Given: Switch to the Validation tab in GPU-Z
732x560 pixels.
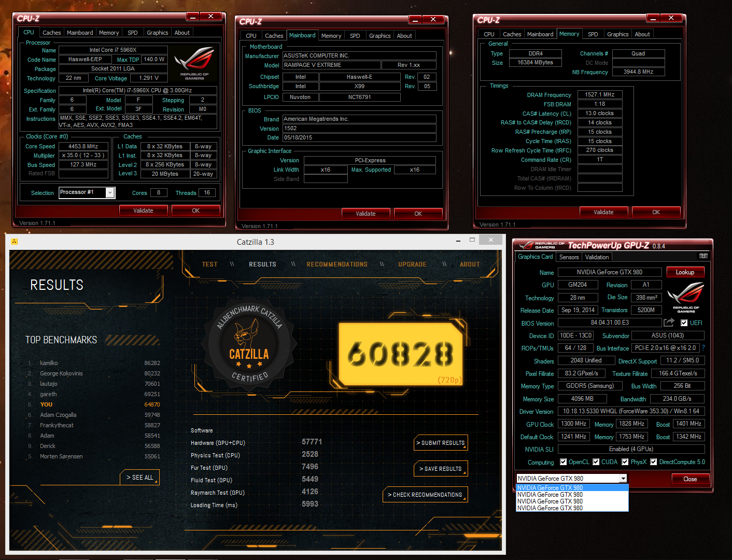Looking at the screenshot, I should 597,257.
